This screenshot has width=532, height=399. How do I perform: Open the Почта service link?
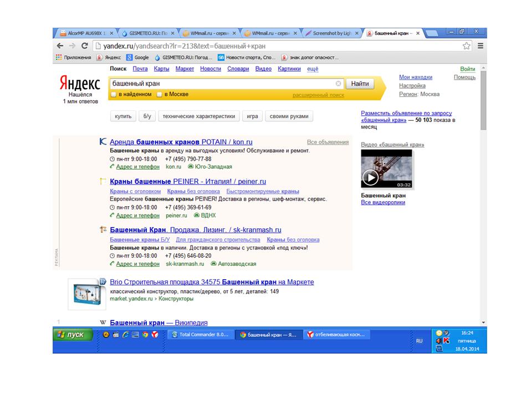click(140, 69)
